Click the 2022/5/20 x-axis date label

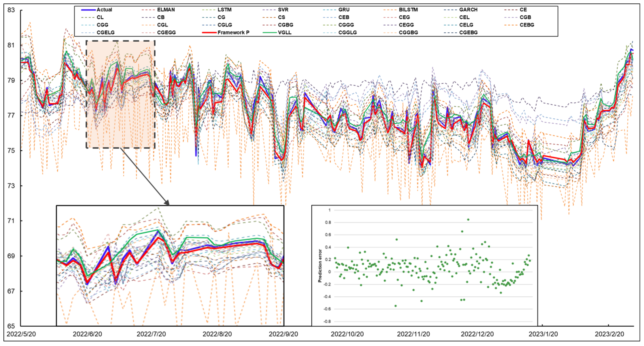click(x=21, y=334)
